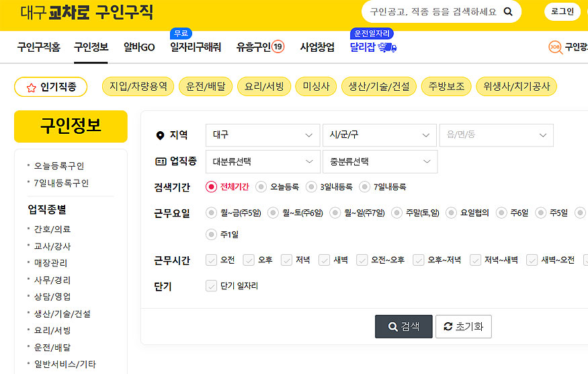Select the 전체기간 radio button
The width and height of the screenshot is (588, 374).
click(211, 186)
